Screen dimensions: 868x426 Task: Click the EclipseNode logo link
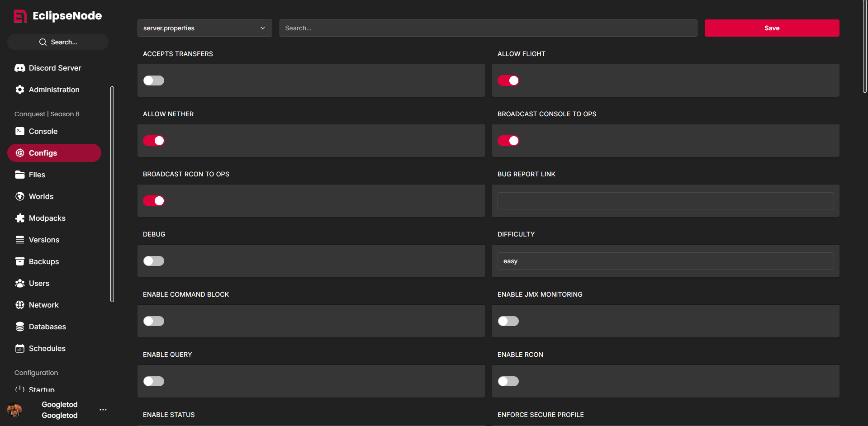click(x=58, y=16)
